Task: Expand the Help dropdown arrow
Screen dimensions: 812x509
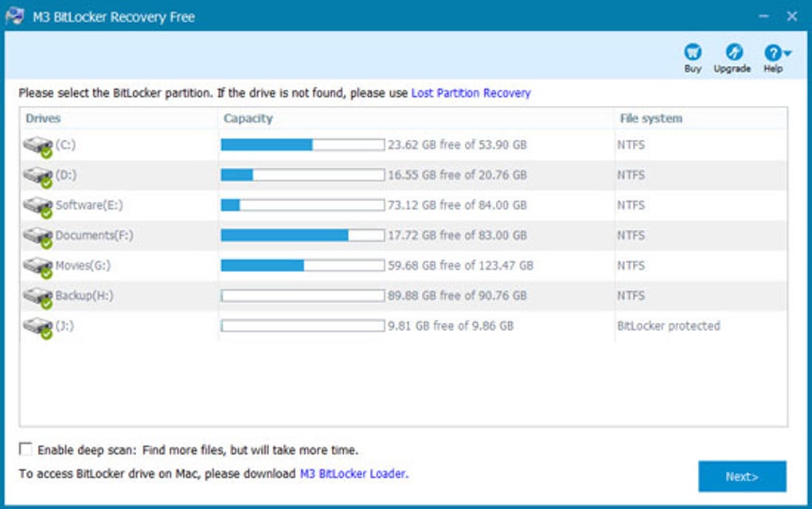Action: pyautogui.click(x=787, y=52)
